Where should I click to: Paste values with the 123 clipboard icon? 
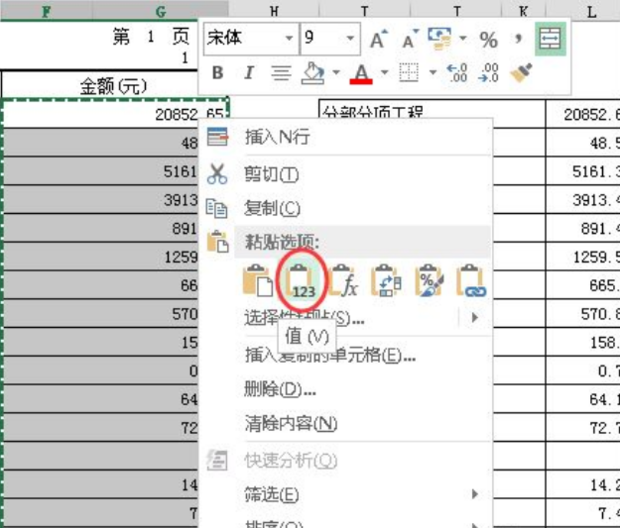(301, 281)
